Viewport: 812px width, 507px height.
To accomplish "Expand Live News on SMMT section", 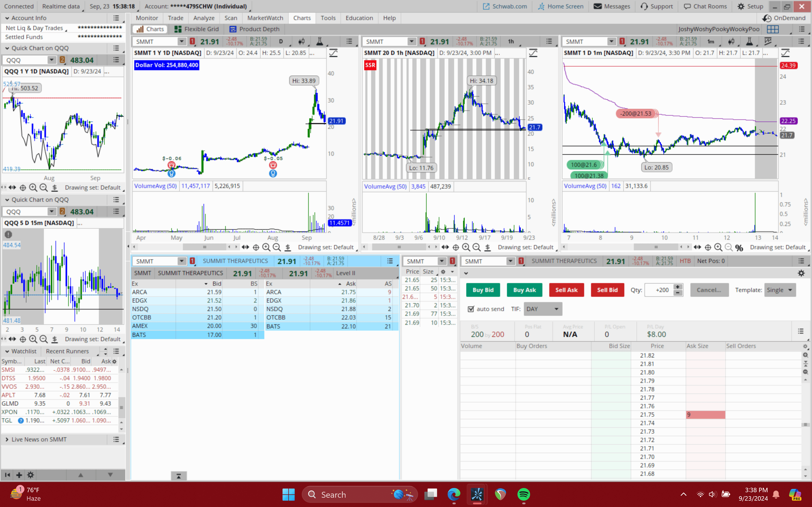I will (x=7, y=439).
